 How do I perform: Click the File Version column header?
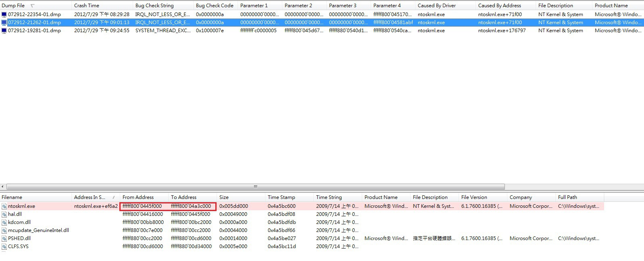pos(474,197)
